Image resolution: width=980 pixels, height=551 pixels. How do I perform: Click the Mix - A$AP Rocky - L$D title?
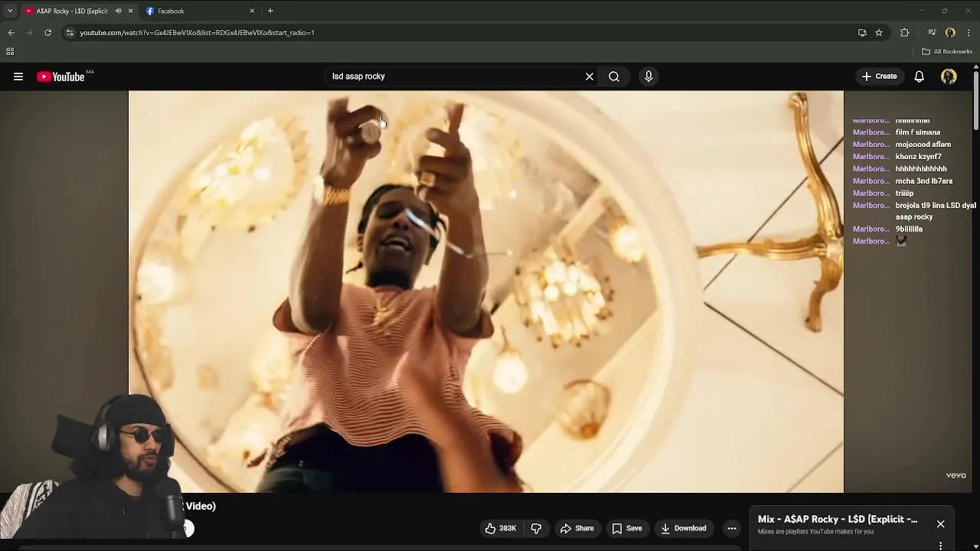838,520
